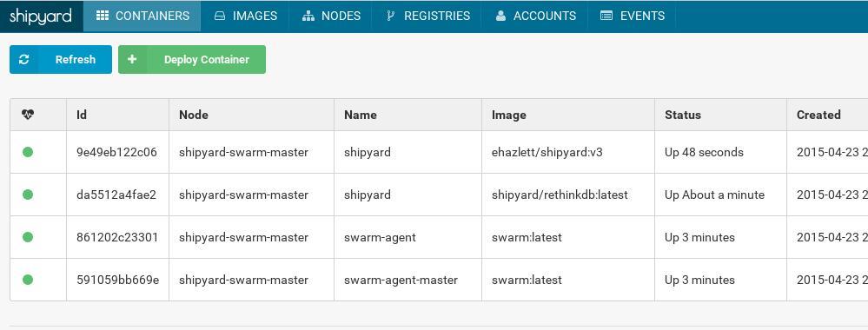The height and width of the screenshot is (330, 868).
Task: Click the Deploy Container button
Action: (192, 59)
